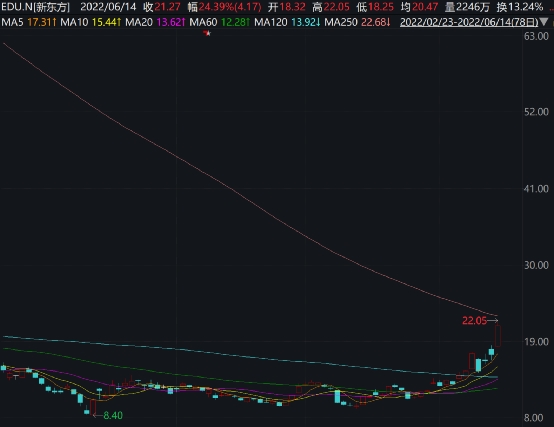554x427 pixels.
Task: Click the 63.00 price axis label
Action: tap(536, 36)
